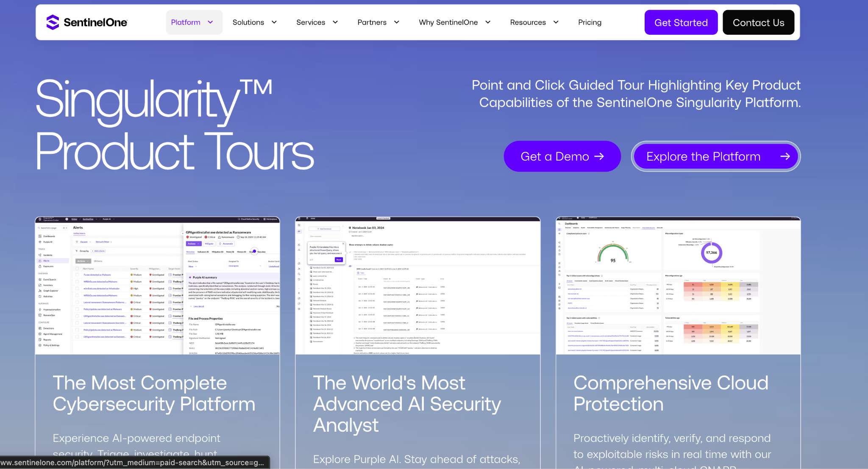Open the Pricing page from the navbar
Screen dimensions: 868x469
[590, 22]
